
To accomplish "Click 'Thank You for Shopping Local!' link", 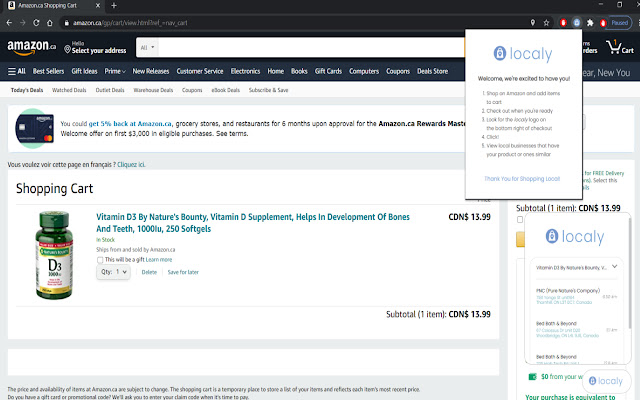I will (522, 179).
